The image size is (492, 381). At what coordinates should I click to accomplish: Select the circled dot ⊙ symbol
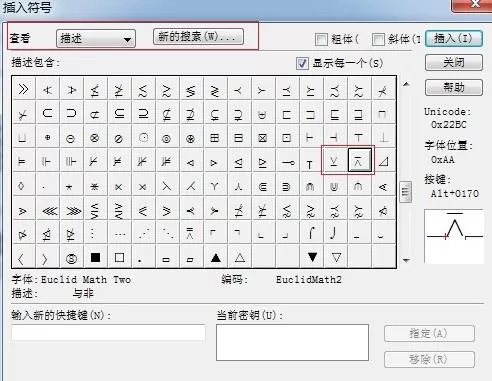143,138
